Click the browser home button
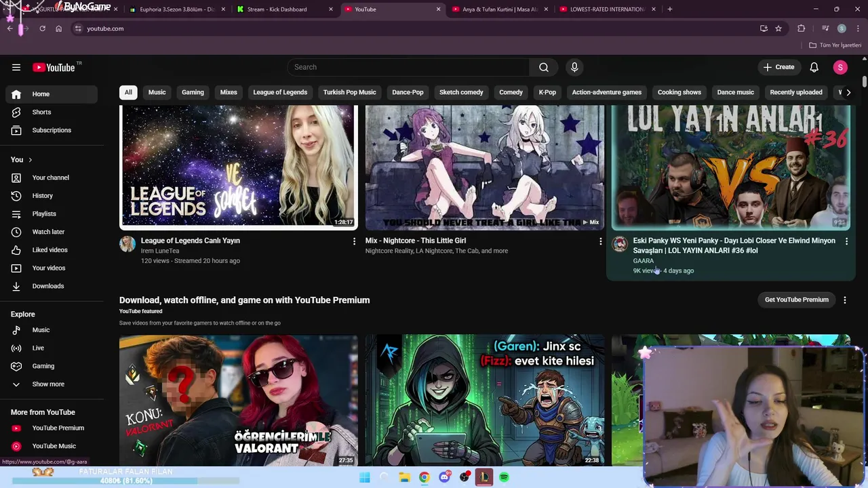868x488 pixels. click(x=58, y=28)
